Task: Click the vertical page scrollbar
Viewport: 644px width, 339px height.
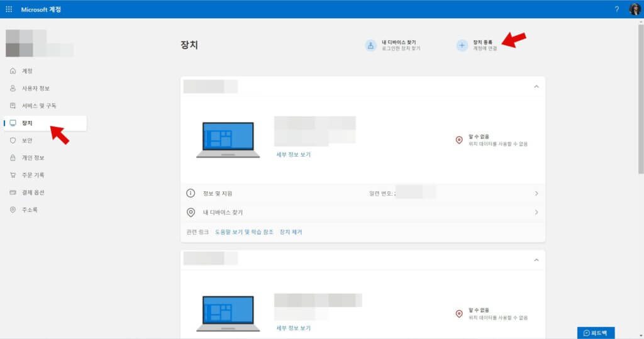Action: pos(641,99)
